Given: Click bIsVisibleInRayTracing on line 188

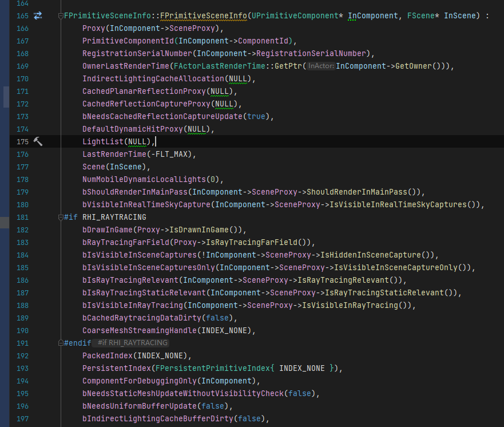Looking at the screenshot, I should [132, 305].
